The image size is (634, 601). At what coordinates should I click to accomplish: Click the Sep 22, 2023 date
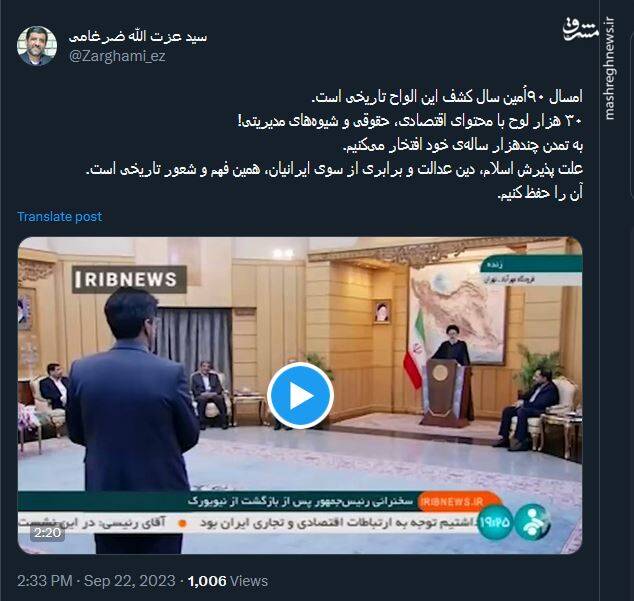[129, 581]
